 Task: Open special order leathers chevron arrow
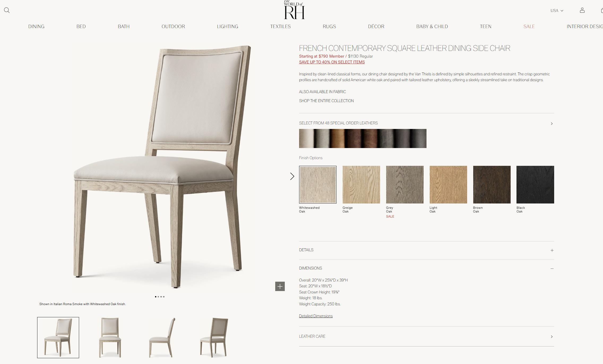(552, 124)
